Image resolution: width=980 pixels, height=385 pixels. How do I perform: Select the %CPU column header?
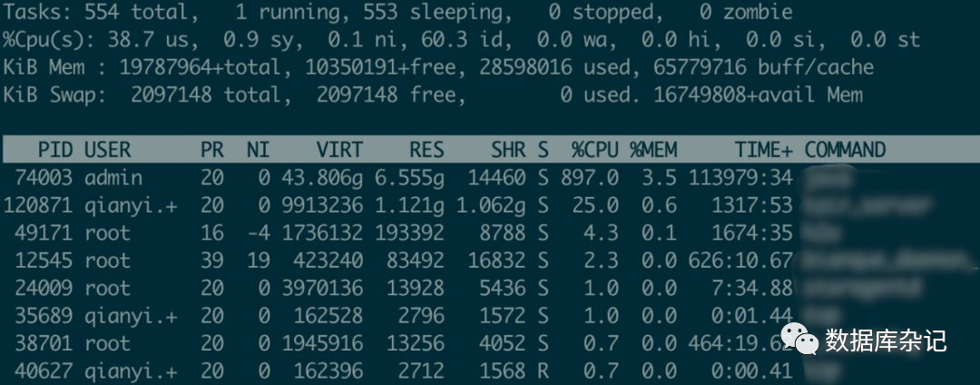594,150
